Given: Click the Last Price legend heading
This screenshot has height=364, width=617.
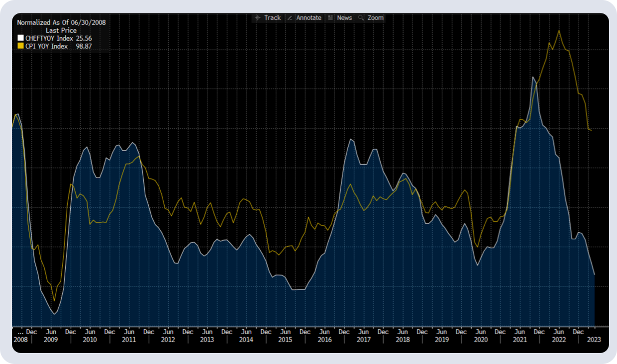Looking at the screenshot, I should pyautogui.click(x=61, y=30).
